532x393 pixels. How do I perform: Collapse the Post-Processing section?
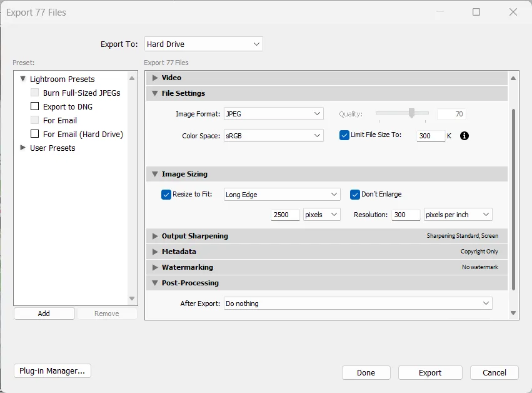pyautogui.click(x=155, y=283)
